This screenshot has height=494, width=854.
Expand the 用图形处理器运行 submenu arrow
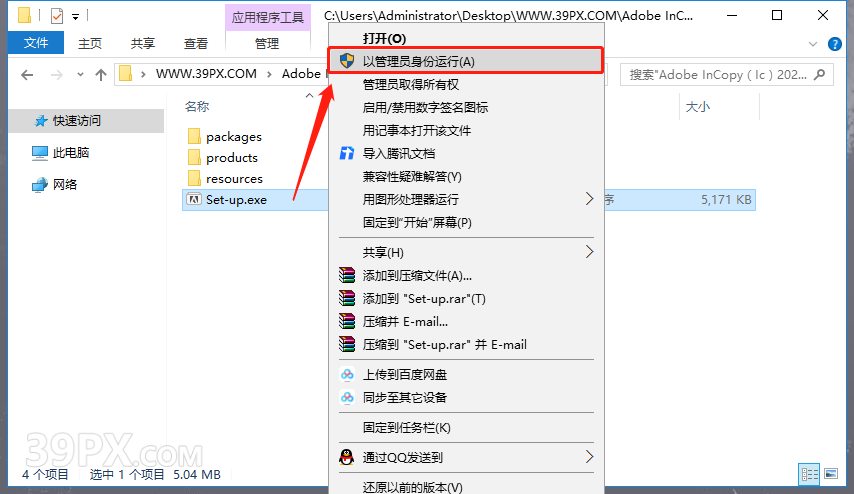[589, 199]
